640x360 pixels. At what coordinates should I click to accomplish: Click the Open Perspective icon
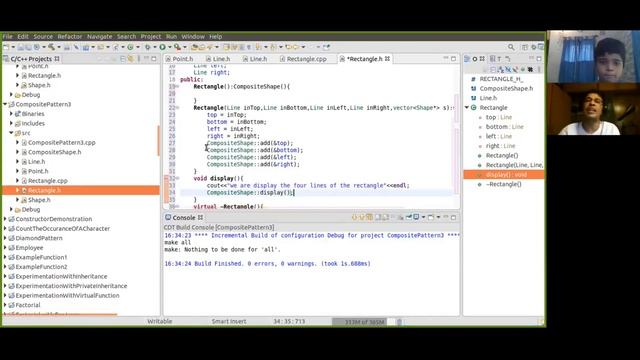(x=525, y=47)
